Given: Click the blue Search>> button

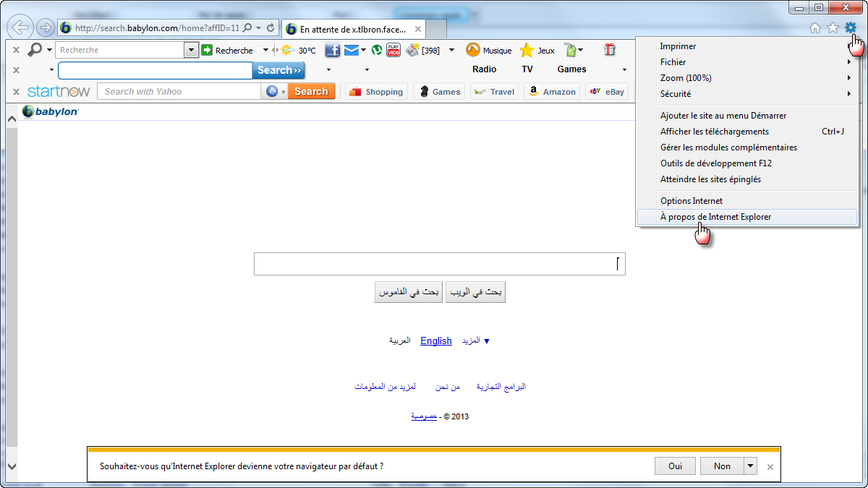Looking at the screenshot, I should (x=278, y=70).
